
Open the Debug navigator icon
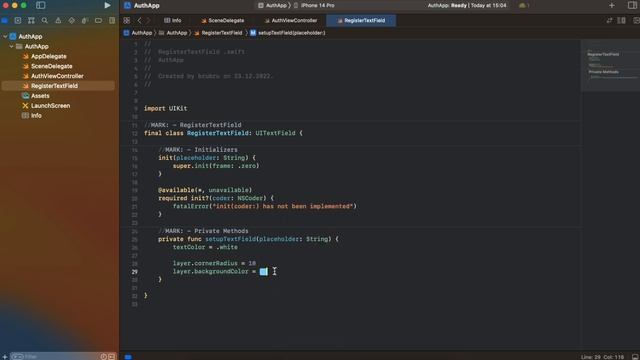[85, 20]
